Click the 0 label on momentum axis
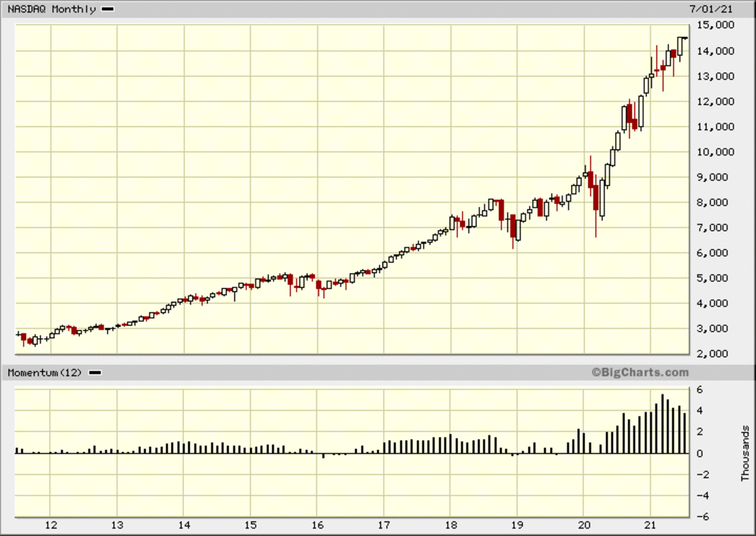Screen dimensions: 756x536 click(702, 453)
